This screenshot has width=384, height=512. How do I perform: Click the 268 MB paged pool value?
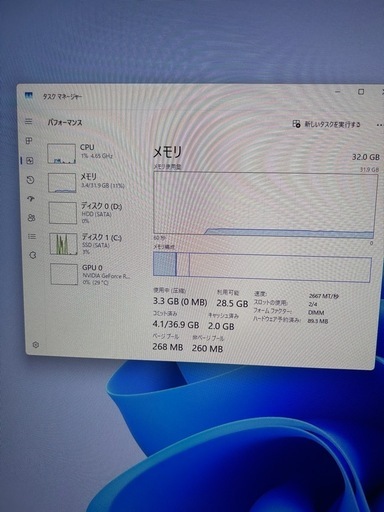pos(168,347)
